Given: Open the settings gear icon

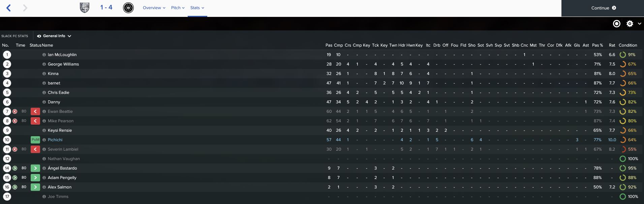Looking at the screenshot, I should tap(630, 24).
